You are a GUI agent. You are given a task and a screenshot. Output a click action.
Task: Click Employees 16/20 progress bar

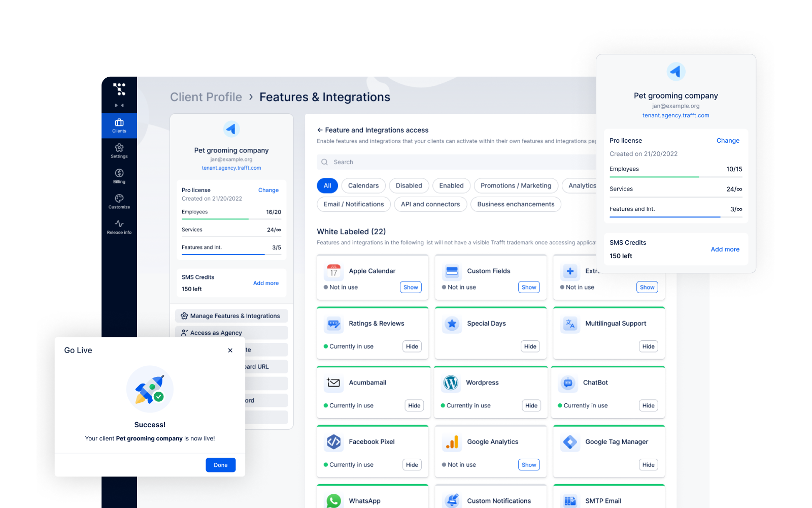pyautogui.click(x=231, y=219)
